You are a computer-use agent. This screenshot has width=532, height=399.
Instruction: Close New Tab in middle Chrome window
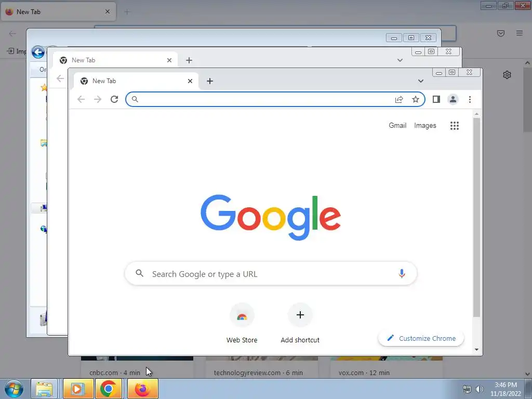click(169, 60)
